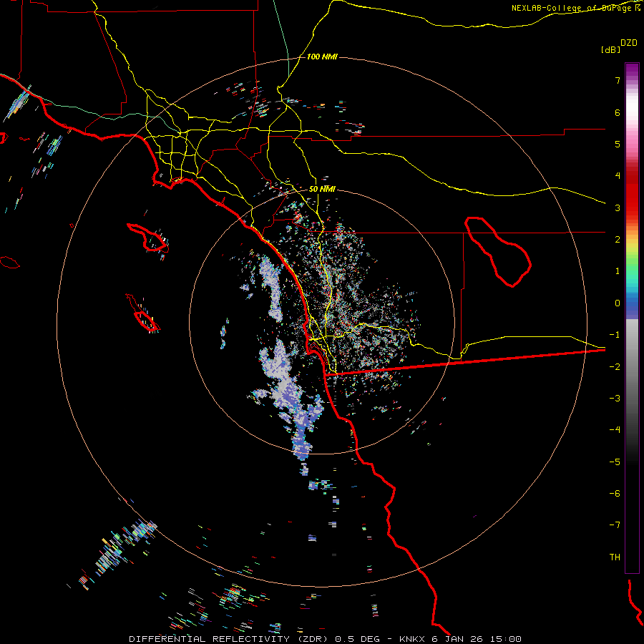Click the 50 NMI range ring label

pyautogui.click(x=322, y=189)
